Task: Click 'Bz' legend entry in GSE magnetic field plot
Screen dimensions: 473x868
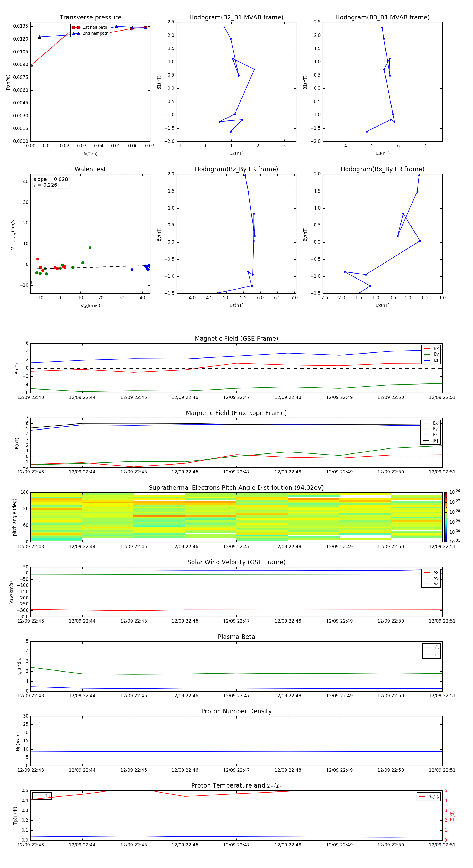Action: (x=431, y=360)
